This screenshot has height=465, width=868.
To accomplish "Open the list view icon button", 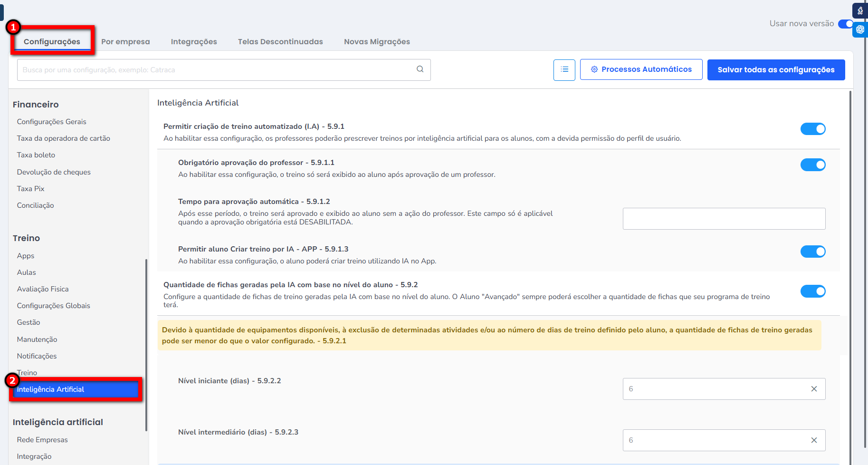I will point(564,70).
